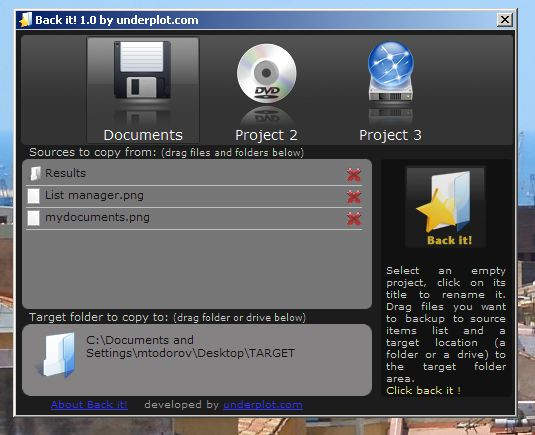Start backup with the Back it! button
The width and height of the screenshot is (535, 435).
(x=445, y=207)
